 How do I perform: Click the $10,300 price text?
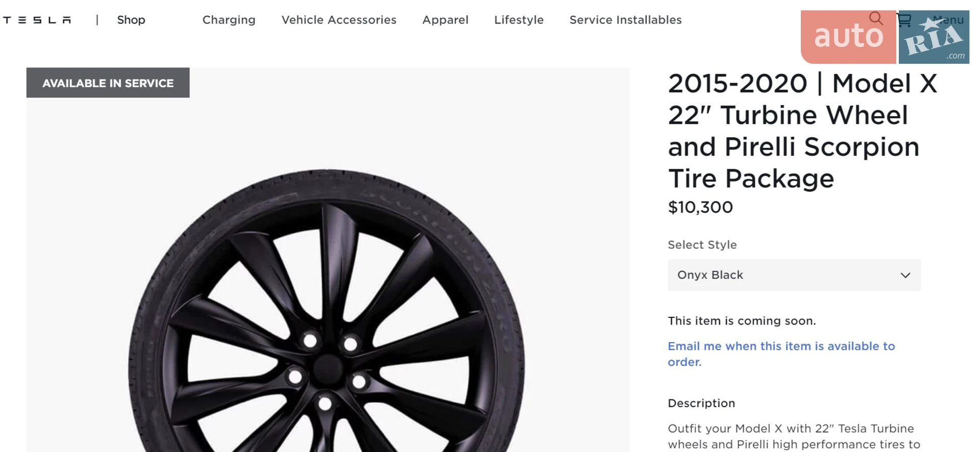click(x=700, y=207)
